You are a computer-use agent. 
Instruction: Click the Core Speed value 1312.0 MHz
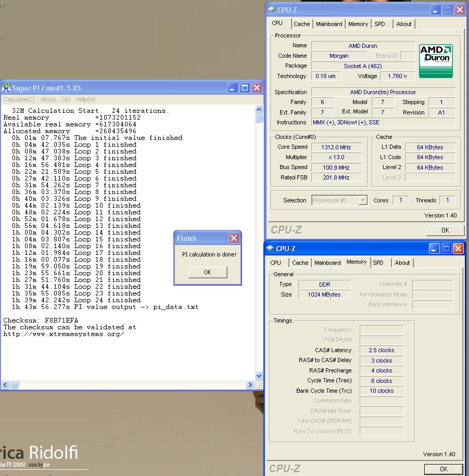coord(336,147)
